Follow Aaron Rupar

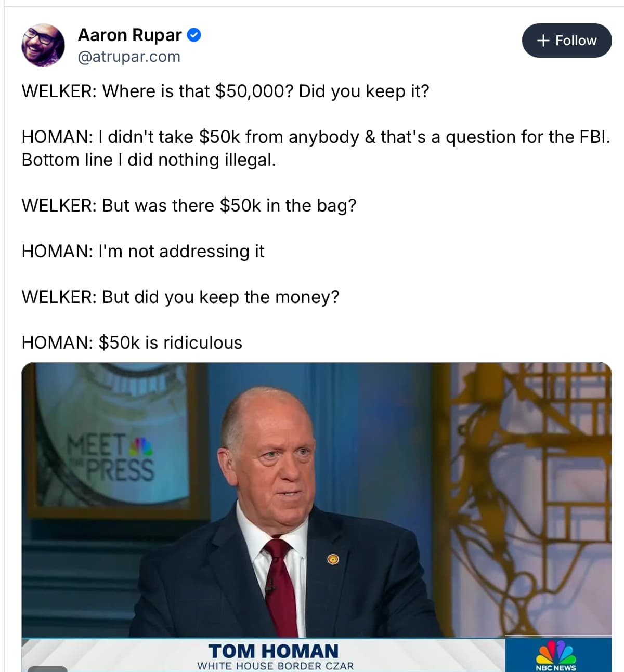point(567,41)
